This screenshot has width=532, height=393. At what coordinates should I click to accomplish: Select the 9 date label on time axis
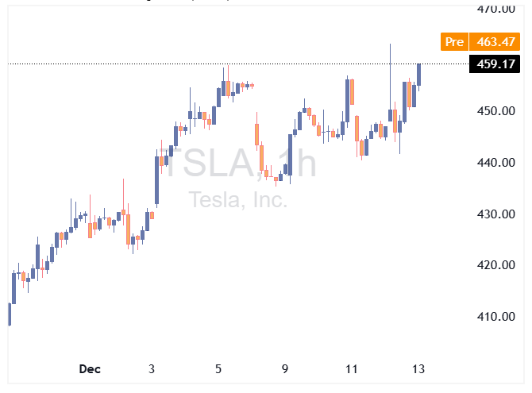tap(285, 369)
